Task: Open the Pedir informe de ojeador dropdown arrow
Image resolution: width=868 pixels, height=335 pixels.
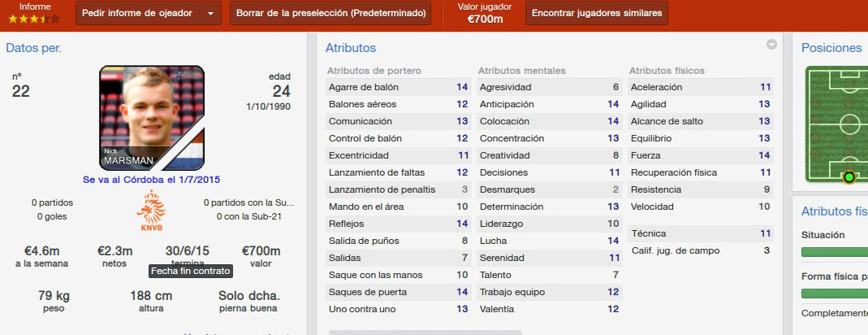Action: [211, 13]
